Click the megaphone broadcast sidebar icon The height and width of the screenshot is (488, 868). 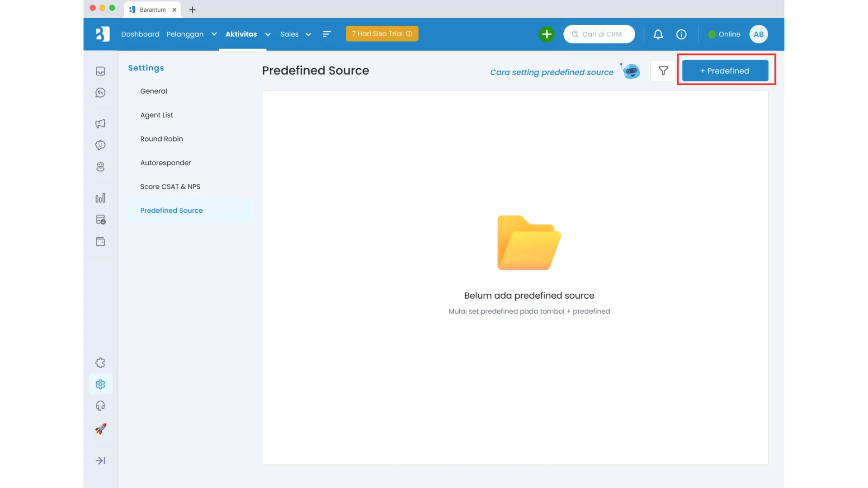click(100, 123)
